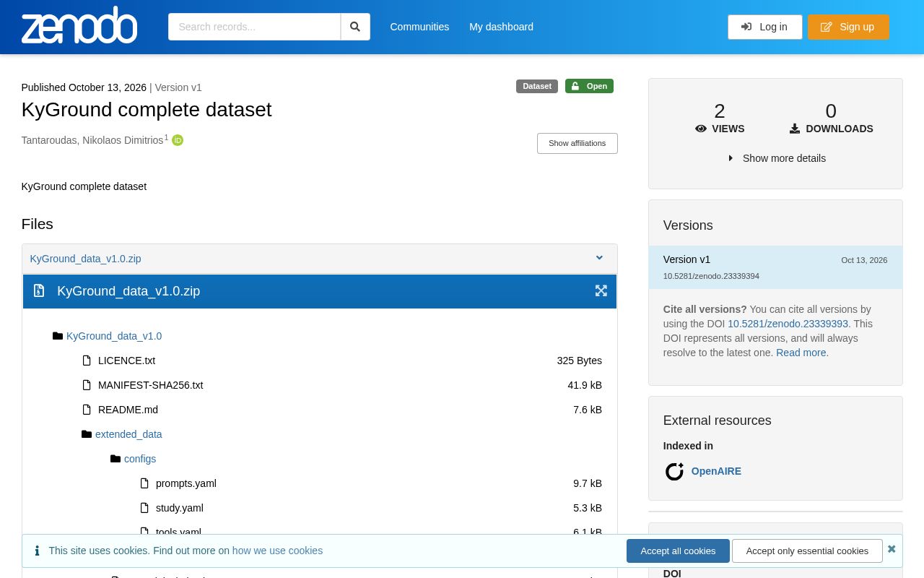Open the all-versions DOI link
This screenshot has width=924, height=578.
pos(788,324)
